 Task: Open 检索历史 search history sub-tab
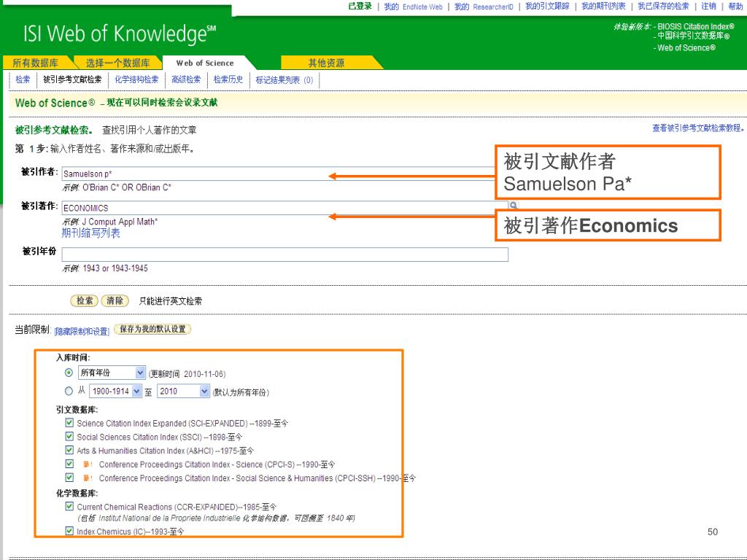click(228, 79)
